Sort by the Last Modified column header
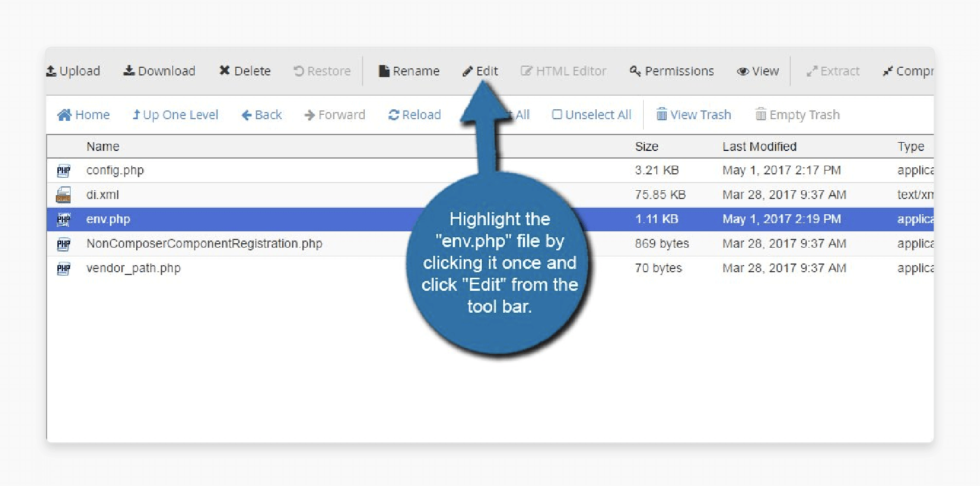The image size is (980, 486). [x=760, y=147]
